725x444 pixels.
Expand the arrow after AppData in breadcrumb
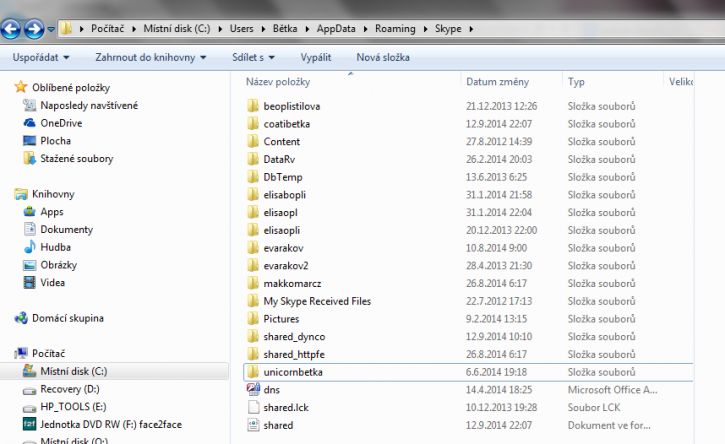[365, 29]
